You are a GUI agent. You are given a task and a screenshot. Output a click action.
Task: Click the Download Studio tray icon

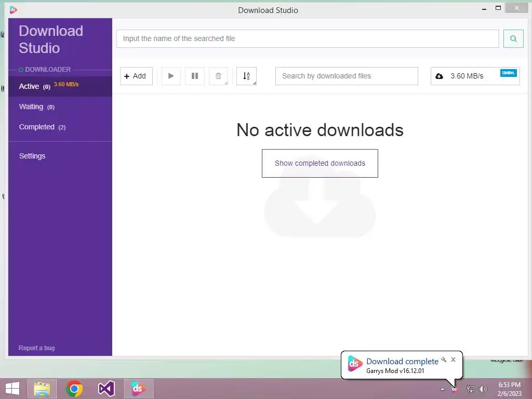(454, 389)
